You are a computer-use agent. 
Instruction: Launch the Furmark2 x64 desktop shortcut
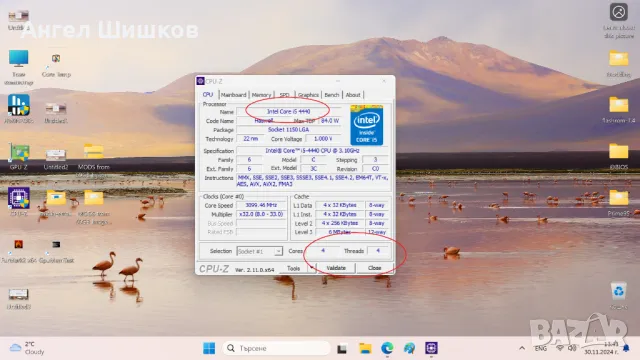pyautogui.click(x=18, y=250)
